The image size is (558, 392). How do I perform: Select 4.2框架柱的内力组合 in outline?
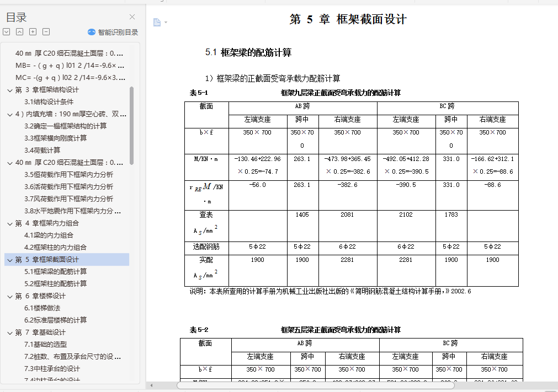point(56,248)
